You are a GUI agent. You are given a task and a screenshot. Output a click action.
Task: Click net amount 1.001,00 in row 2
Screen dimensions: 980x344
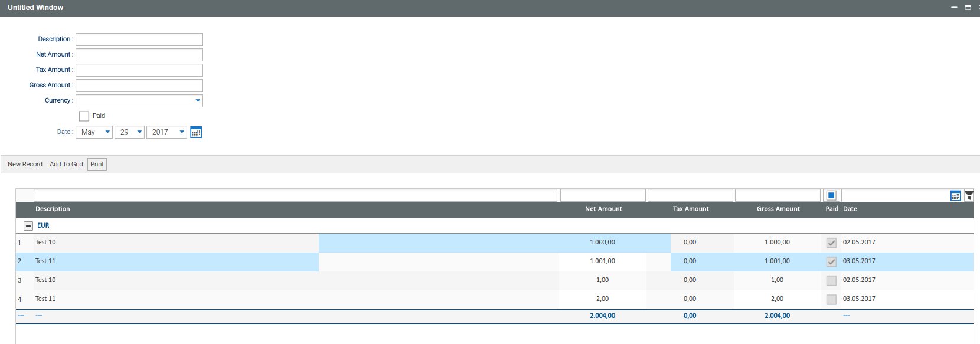click(x=602, y=261)
